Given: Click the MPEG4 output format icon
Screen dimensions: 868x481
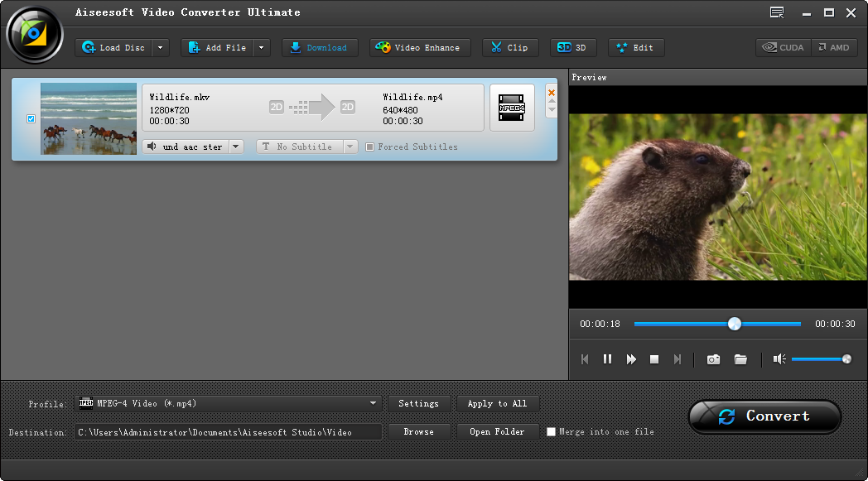Looking at the screenshot, I should [x=512, y=108].
